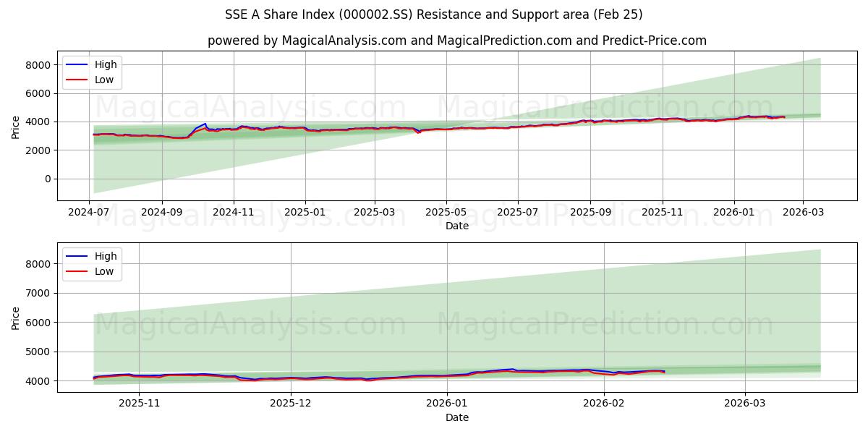Select the High legend entry in top chart
This screenshot has width=868, height=434.
pyautogui.click(x=106, y=64)
